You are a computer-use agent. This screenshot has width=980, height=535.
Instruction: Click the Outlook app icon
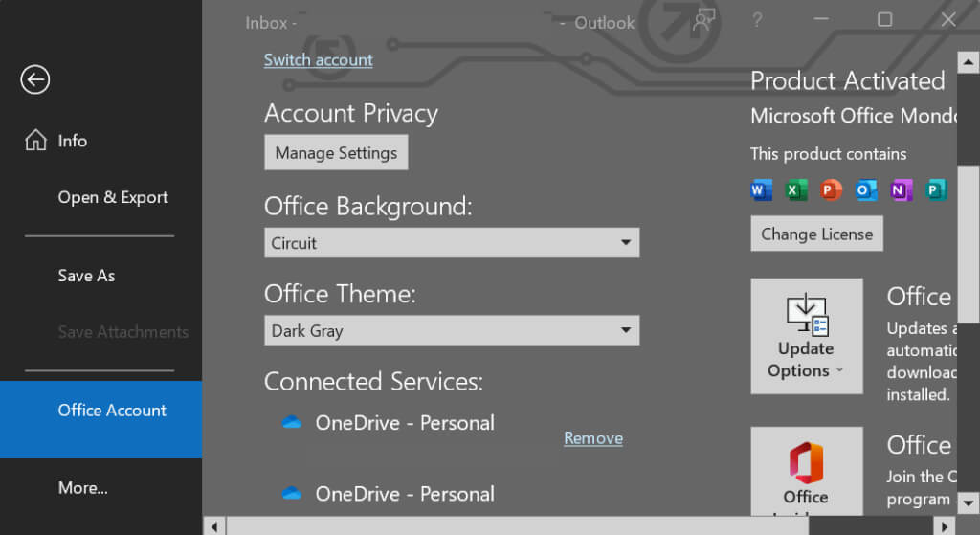coord(866,190)
